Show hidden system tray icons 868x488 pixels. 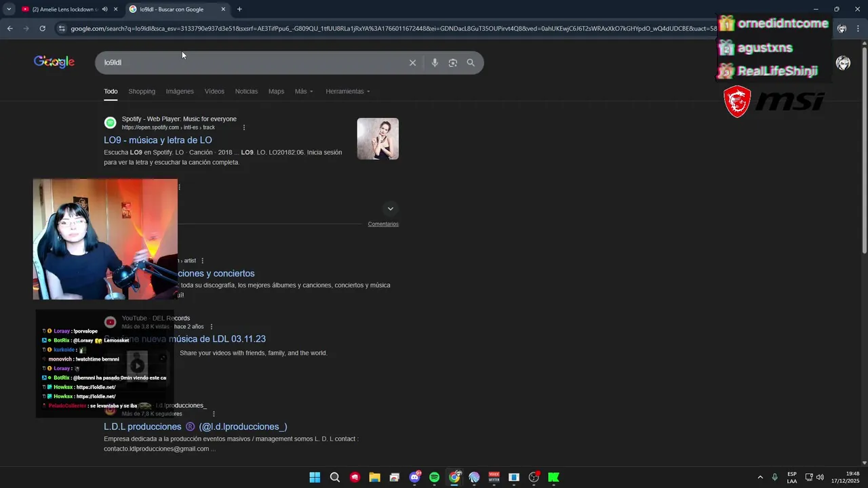tap(759, 477)
